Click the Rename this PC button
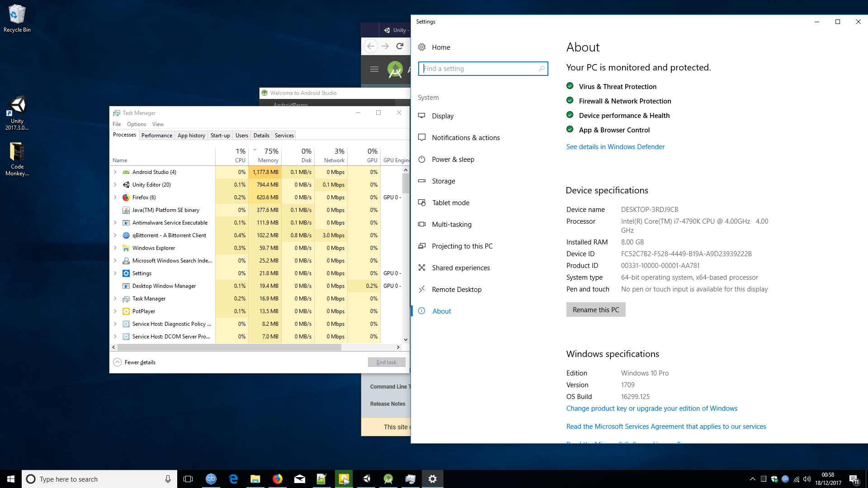Screen dimensions: 868x488 point(595,310)
